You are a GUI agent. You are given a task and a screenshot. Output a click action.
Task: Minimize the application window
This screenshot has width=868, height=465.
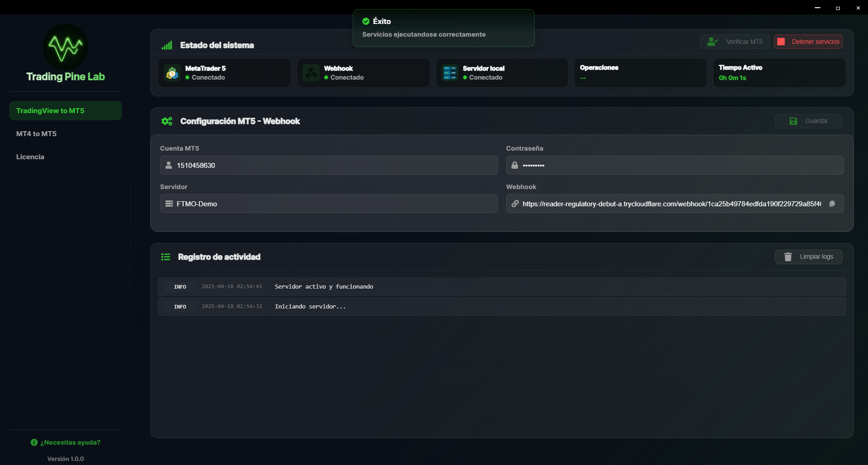(817, 8)
